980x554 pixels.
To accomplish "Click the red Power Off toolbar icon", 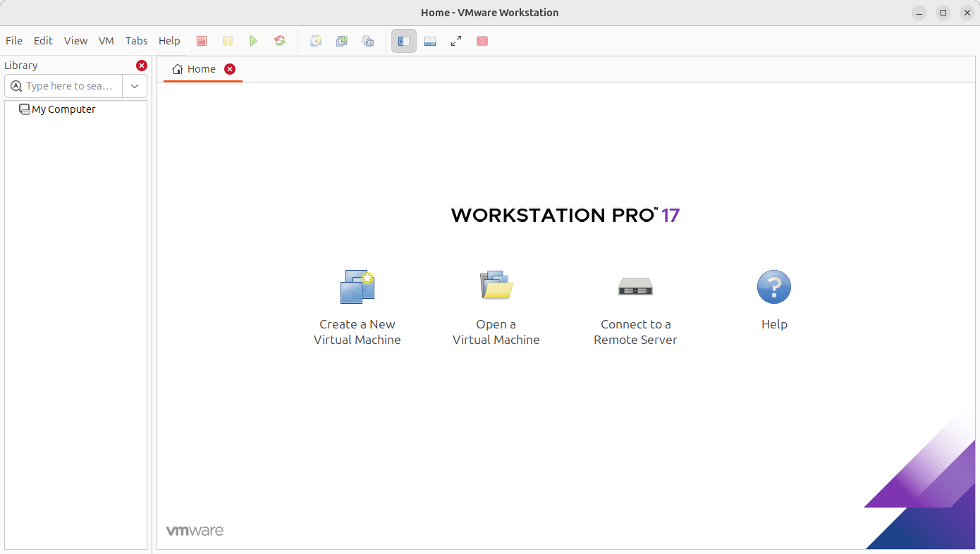I will pos(202,41).
